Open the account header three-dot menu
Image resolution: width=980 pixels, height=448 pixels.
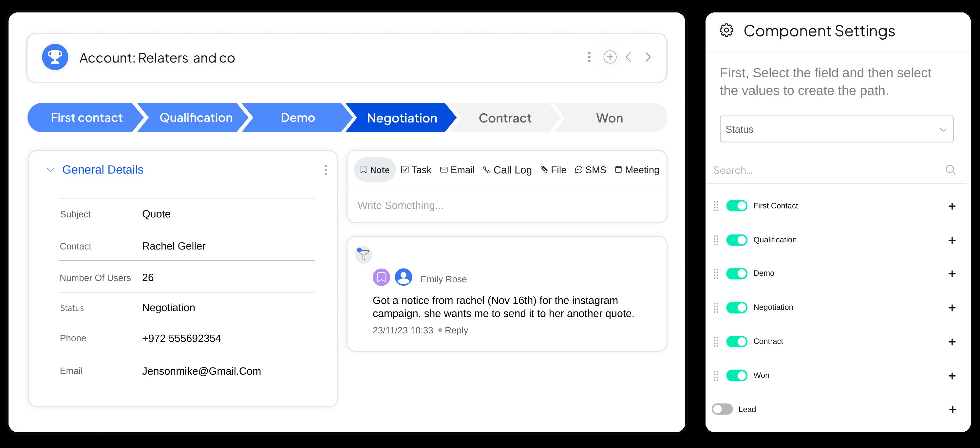[x=589, y=57]
